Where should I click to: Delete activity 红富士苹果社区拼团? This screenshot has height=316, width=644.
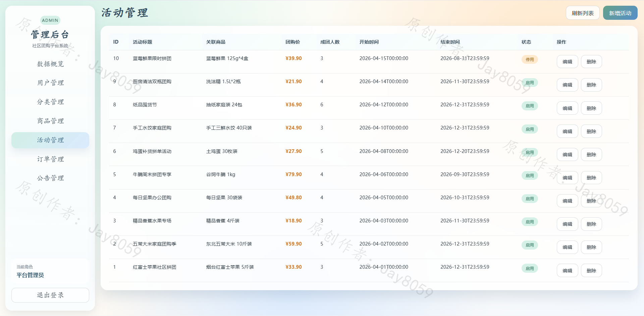591,270
